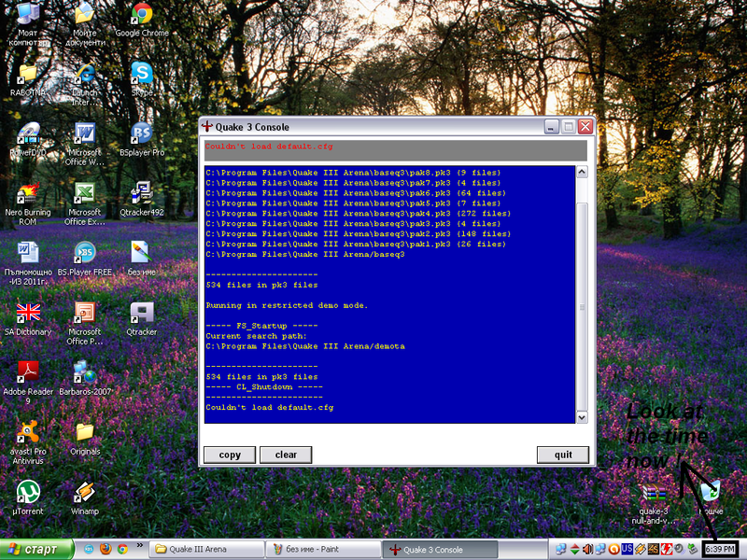The image size is (747, 560).
Task: Select the Nero Burning ROM shortcut
Action: click(x=28, y=203)
